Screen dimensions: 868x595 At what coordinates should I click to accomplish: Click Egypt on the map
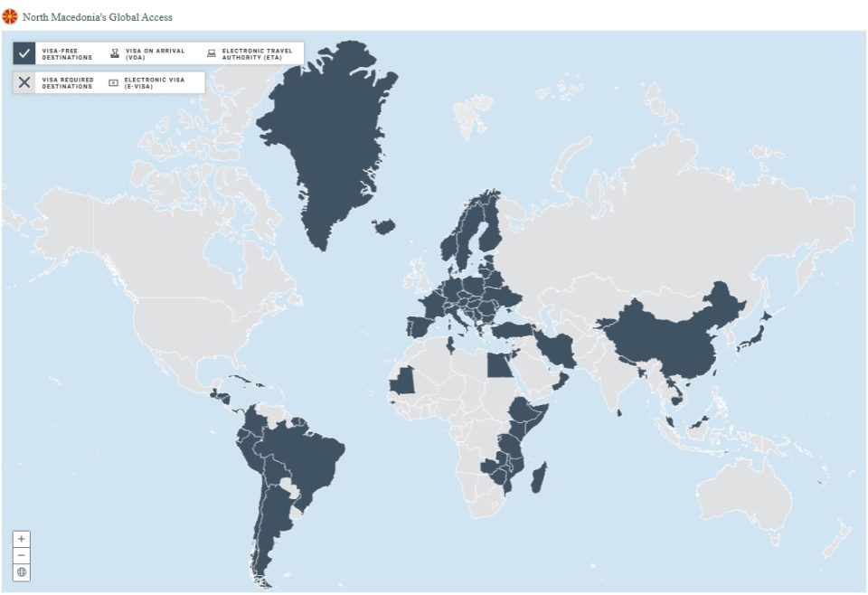pos(498,365)
